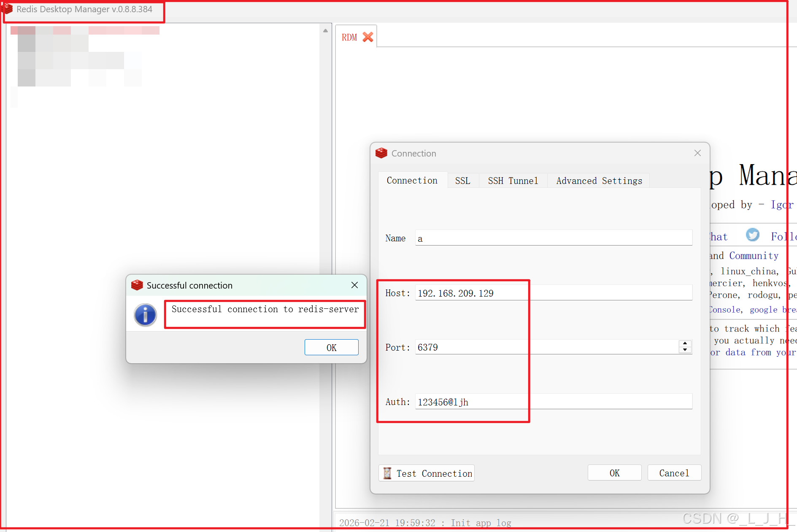The image size is (797, 532).
Task: Click the google breakpad link
Action: point(773,310)
